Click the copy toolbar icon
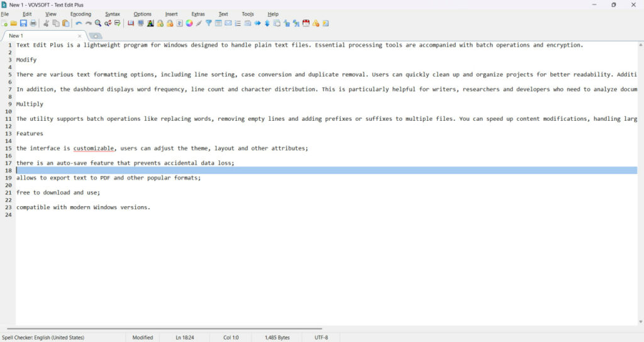 click(x=56, y=23)
